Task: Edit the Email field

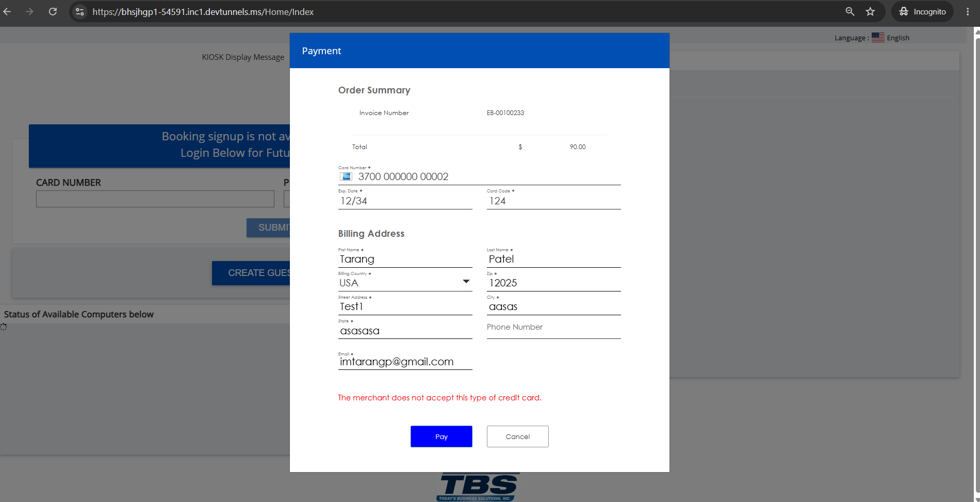Action: pos(405,362)
